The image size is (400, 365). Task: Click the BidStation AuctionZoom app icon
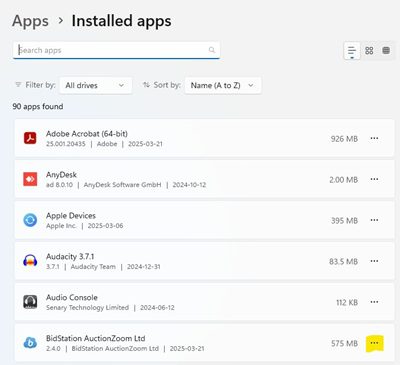tap(30, 343)
